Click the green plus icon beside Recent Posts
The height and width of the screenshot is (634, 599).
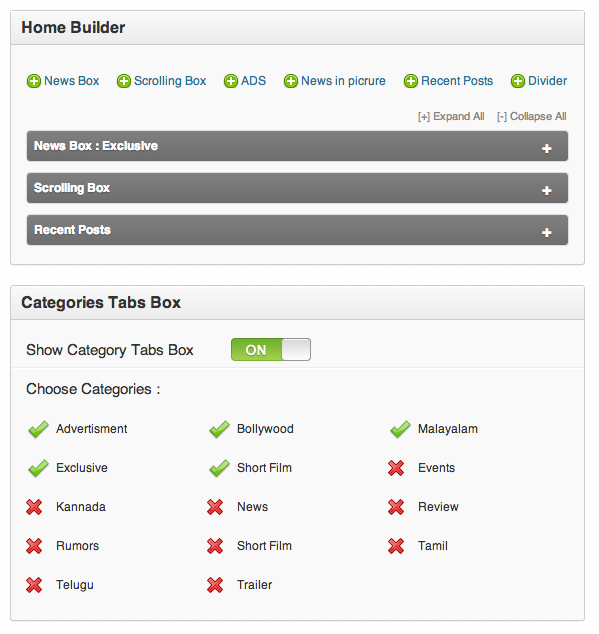pos(411,81)
